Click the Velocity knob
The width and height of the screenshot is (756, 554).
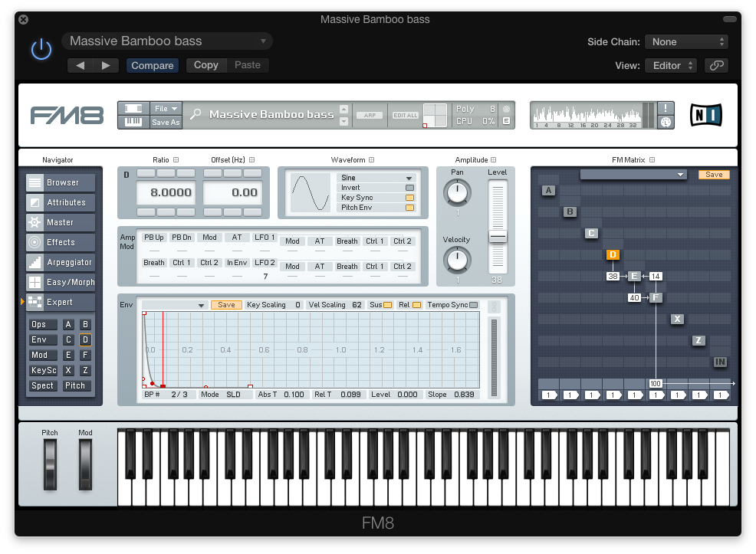tap(457, 260)
